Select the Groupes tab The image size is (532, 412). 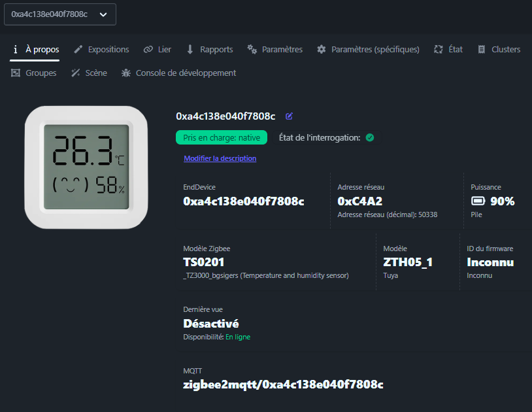point(34,73)
